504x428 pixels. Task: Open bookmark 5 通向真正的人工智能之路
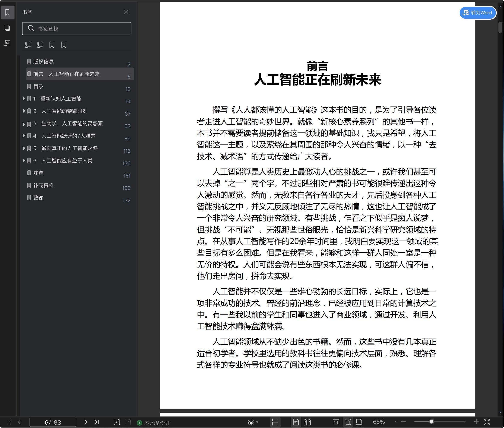[x=65, y=148]
